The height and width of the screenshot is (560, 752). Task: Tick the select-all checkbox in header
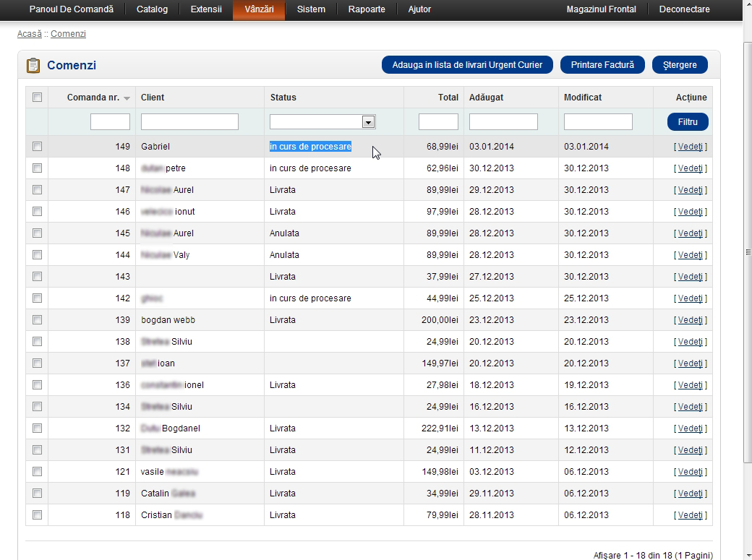click(37, 98)
